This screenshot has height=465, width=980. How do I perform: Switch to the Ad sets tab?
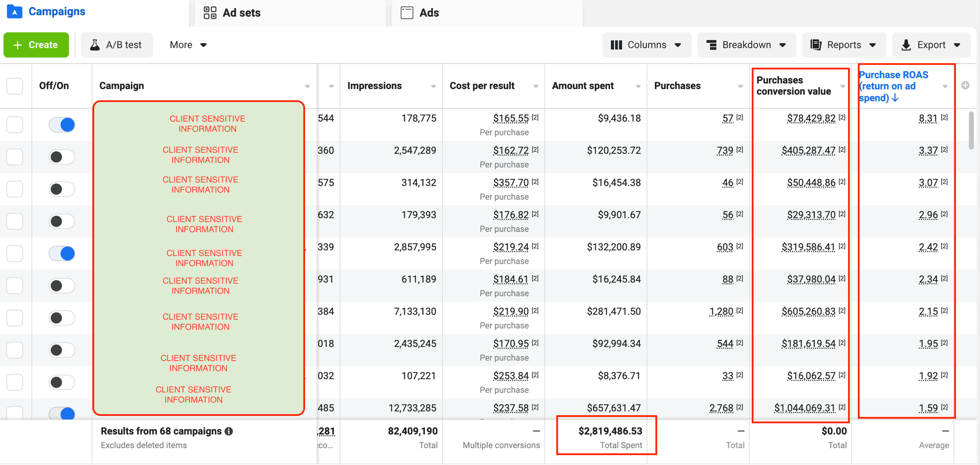(x=241, y=13)
